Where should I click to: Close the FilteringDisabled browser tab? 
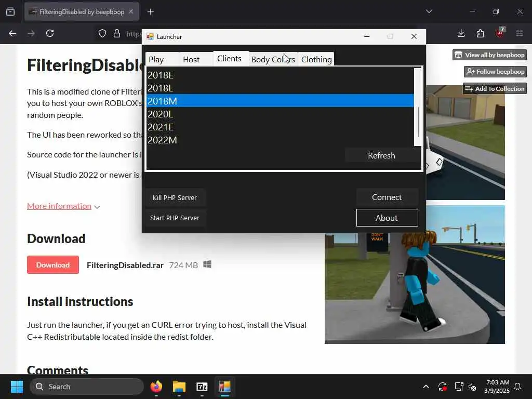pos(131,11)
